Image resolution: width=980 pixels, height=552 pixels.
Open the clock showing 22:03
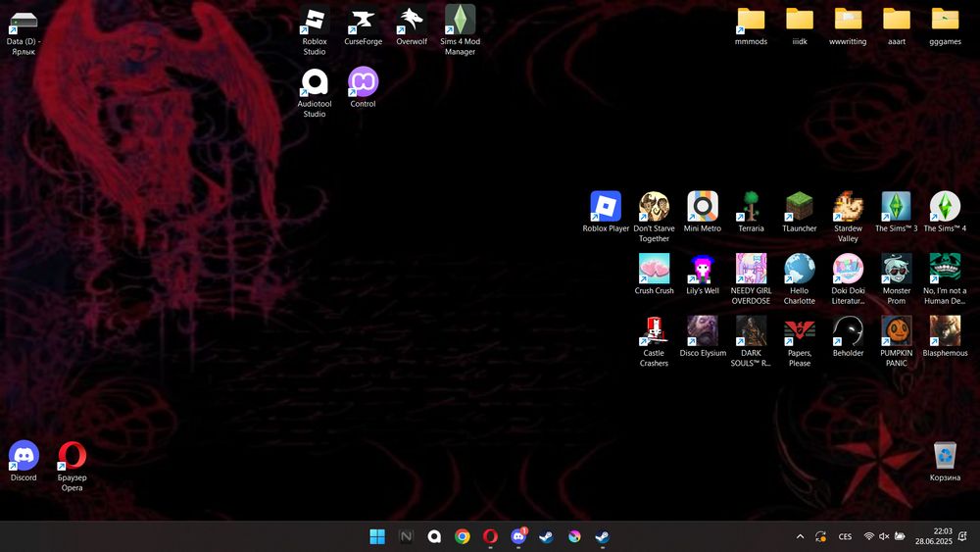pos(934,536)
